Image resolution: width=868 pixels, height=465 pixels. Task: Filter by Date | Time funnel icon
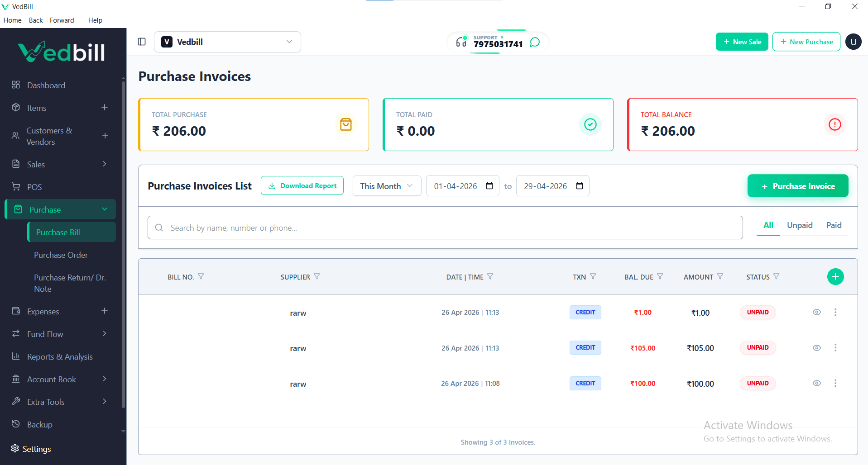click(x=490, y=276)
